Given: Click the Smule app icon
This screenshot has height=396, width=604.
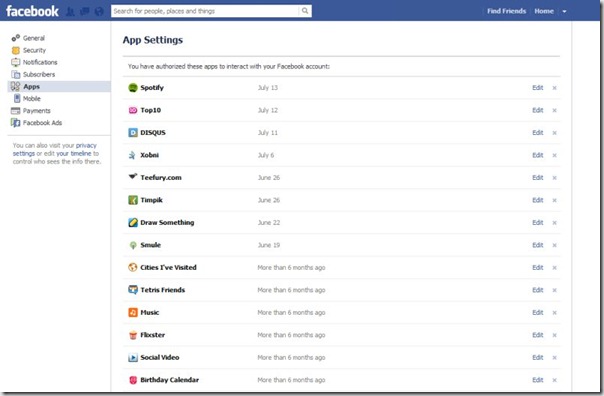Looking at the screenshot, I should point(133,245).
